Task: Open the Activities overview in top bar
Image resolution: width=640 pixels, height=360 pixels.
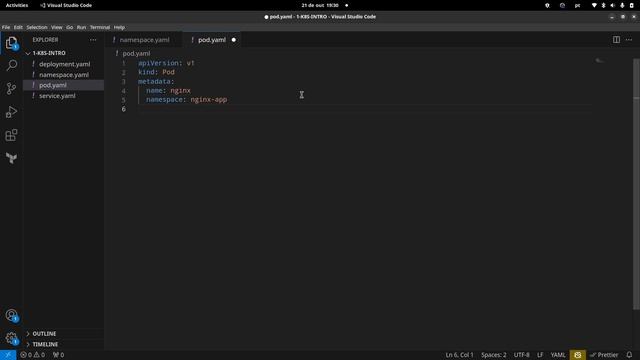Action: coord(17,5)
